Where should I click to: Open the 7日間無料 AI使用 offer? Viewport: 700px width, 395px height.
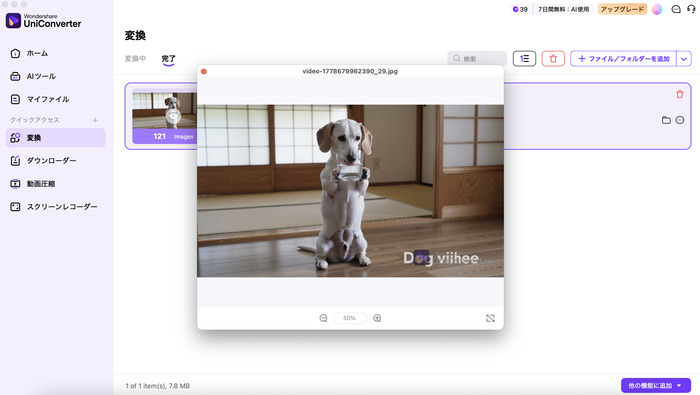pos(563,9)
